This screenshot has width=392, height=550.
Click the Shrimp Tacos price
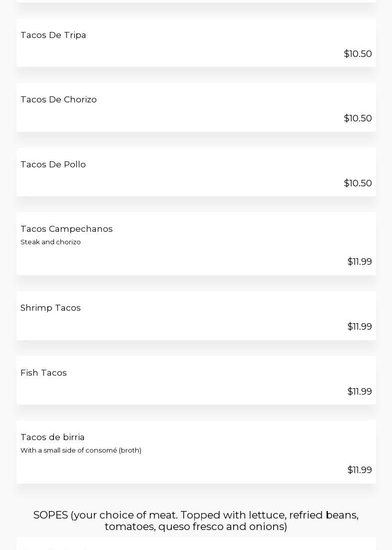(x=360, y=327)
